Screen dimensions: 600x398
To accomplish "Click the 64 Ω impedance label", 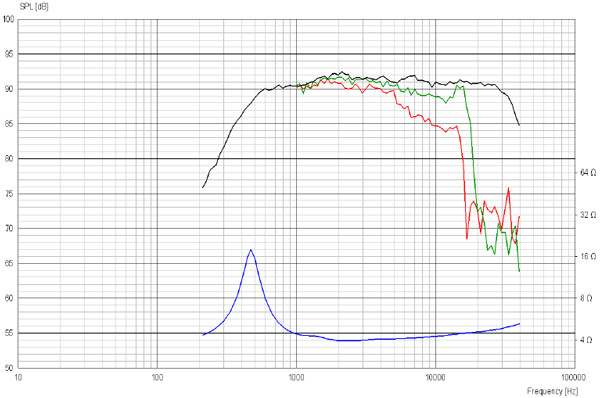I will click(x=588, y=173).
